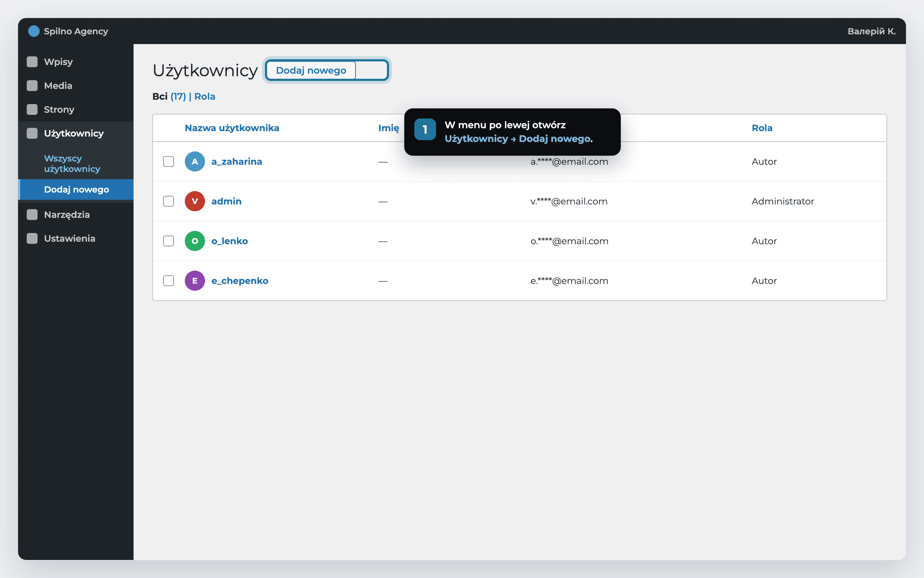The width and height of the screenshot is (924, 578).
Task: Click the Dodaj nowego button beside the heading
Action: coord(311,70)
